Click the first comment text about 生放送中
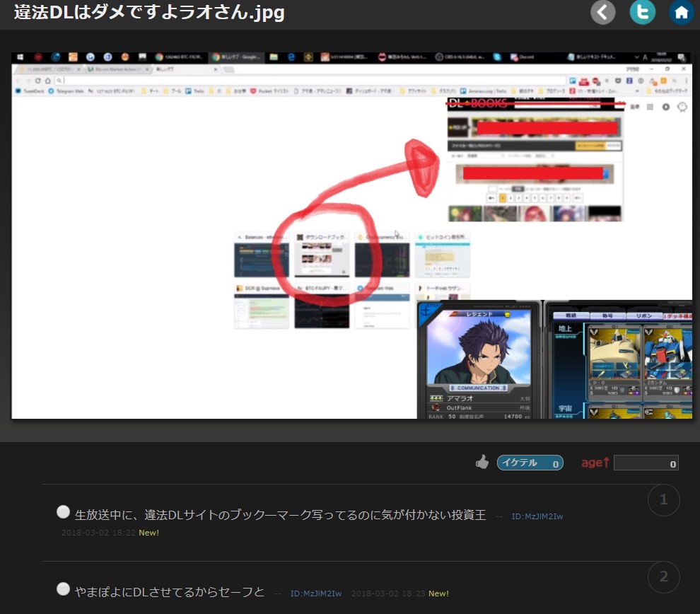 (280, 515)
